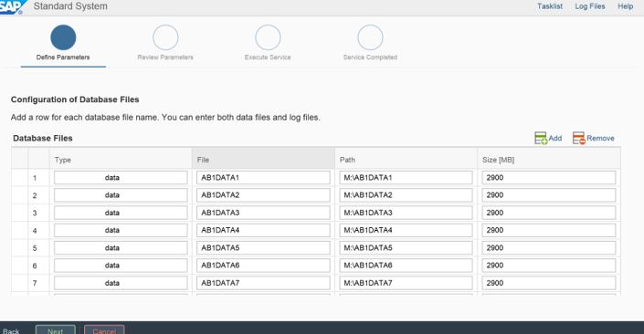Screen dimensions: 644x334
Task: Click the Next button
Action: pyautogui.click(x=56, y=330)
